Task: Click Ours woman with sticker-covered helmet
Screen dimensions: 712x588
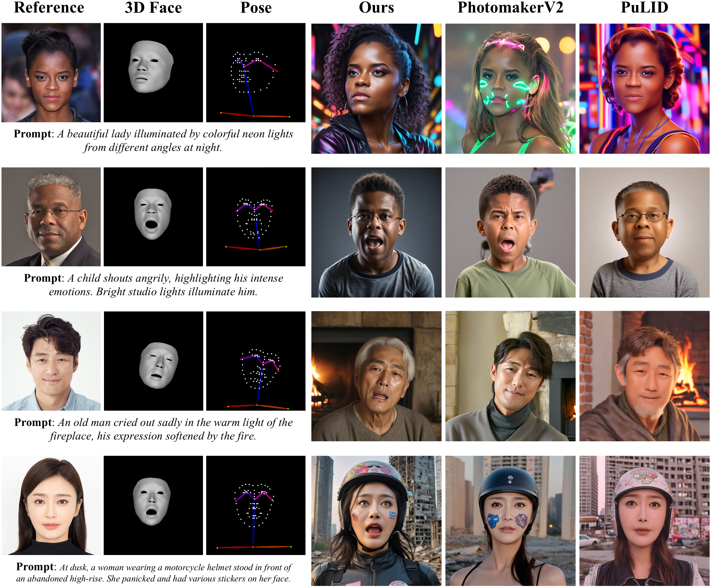Action: pyautogui.click(x=376, y=521)
